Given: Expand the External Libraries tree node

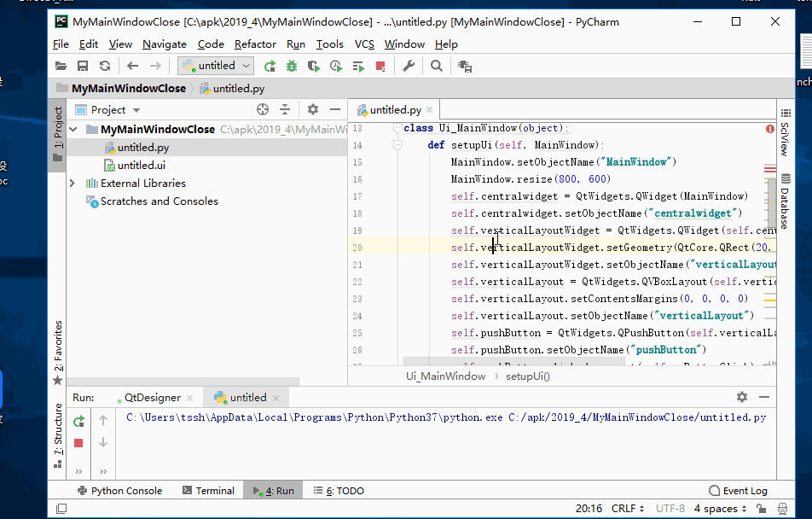Looking at the screenshot, I should click(72, 184).
